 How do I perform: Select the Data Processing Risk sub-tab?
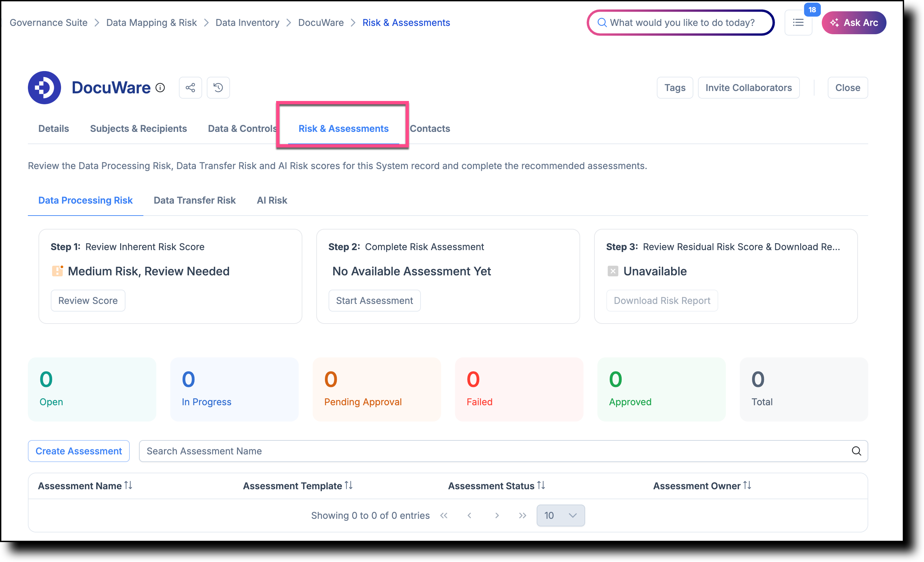tap(86, 200)
